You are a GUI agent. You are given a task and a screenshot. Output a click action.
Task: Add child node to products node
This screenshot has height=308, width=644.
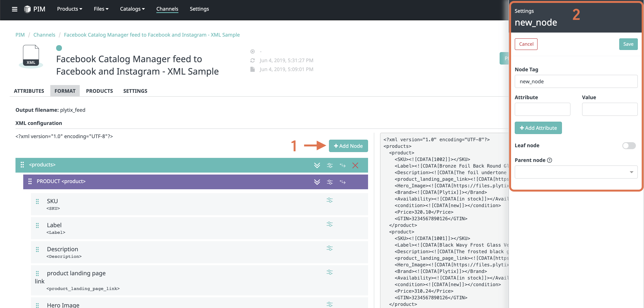pos(343,165)
